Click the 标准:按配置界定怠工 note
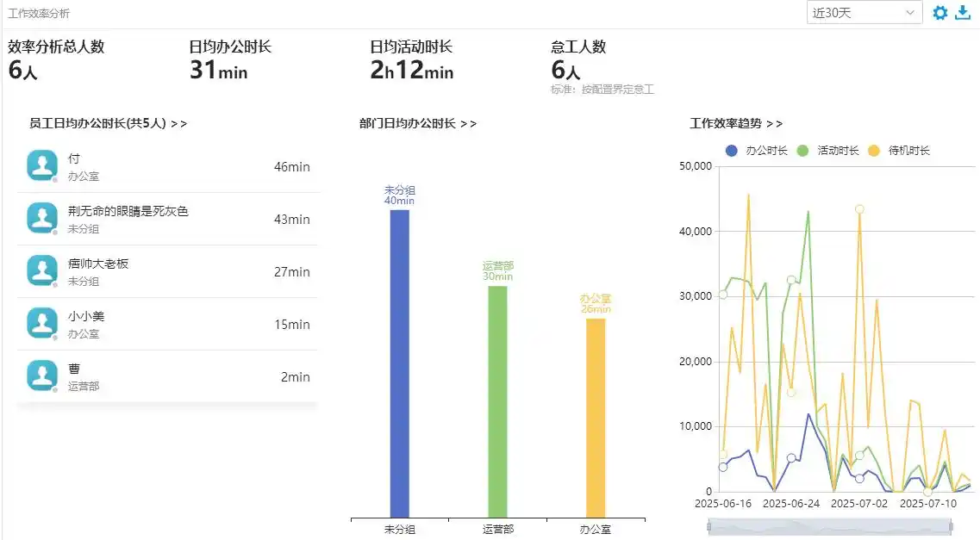The image size is (980, 540). coord(602,90)
